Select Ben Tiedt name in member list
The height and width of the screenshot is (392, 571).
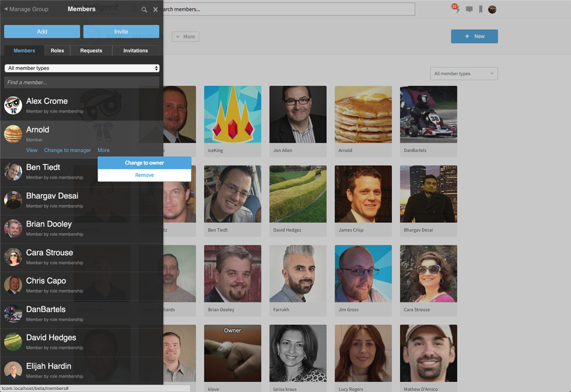point(43,167)
